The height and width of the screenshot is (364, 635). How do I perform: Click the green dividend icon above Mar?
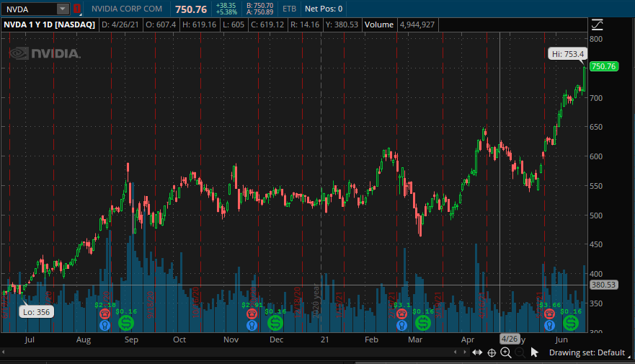pyautogui.click(x=423, y=323)
